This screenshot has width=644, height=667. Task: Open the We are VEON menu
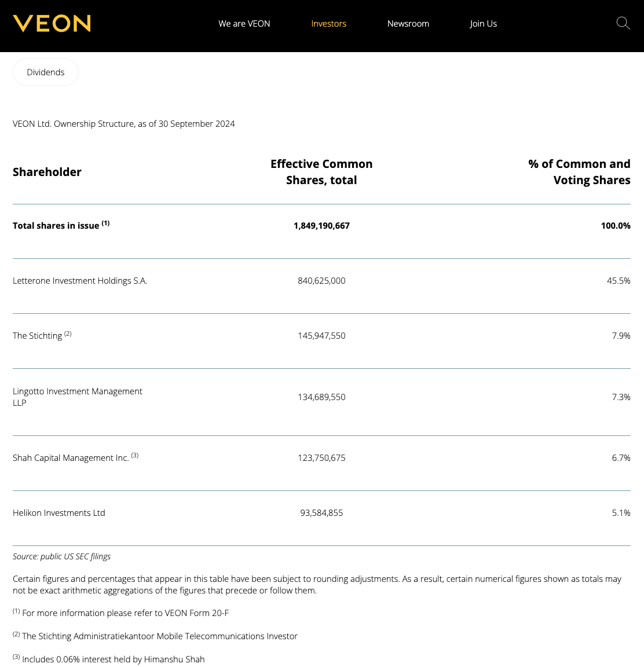pyautogui.click(x=244, y=24)
